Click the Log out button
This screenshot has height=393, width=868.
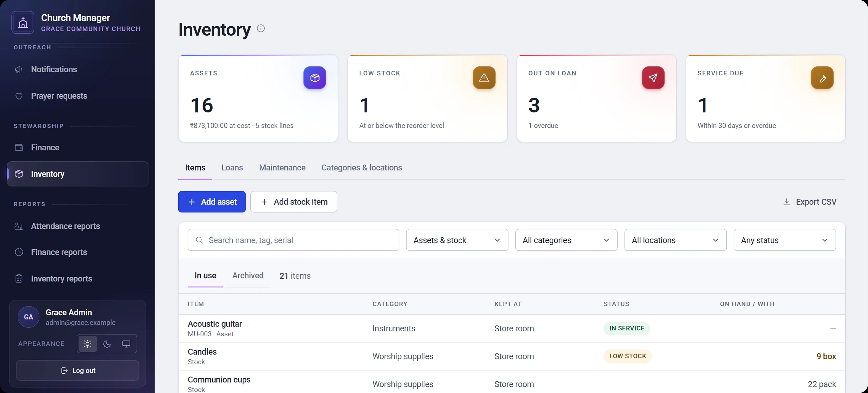pyautogui.click(x=77, y=370)
